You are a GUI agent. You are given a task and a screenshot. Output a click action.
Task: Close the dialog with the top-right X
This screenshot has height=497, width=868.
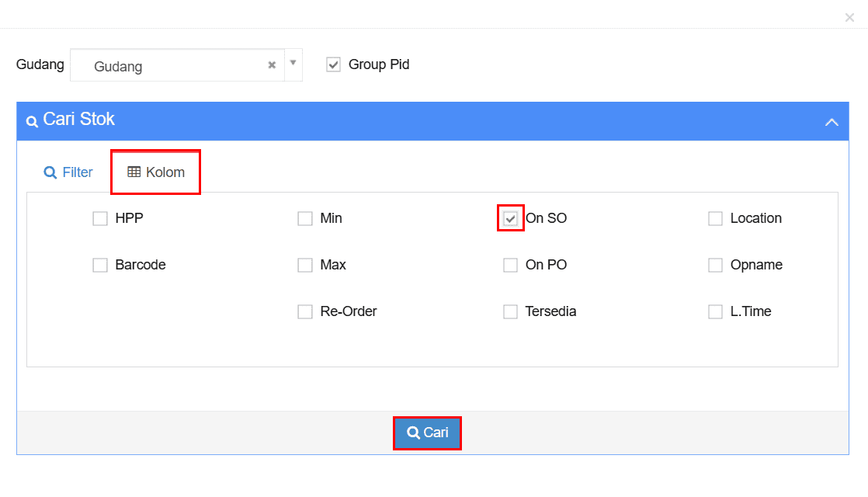pos(849,18)
